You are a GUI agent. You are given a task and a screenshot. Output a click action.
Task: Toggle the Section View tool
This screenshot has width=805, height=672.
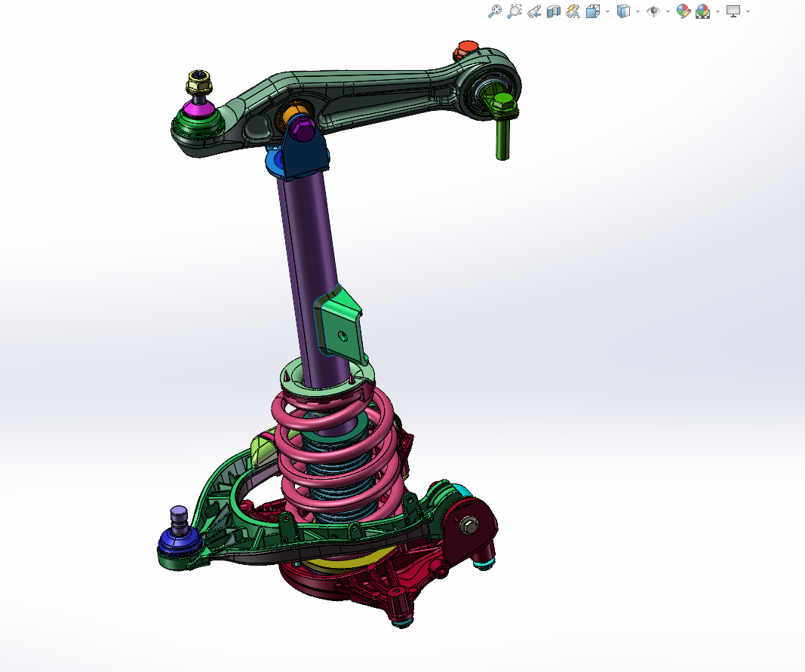pyautogui.click(x=554, y=11)
